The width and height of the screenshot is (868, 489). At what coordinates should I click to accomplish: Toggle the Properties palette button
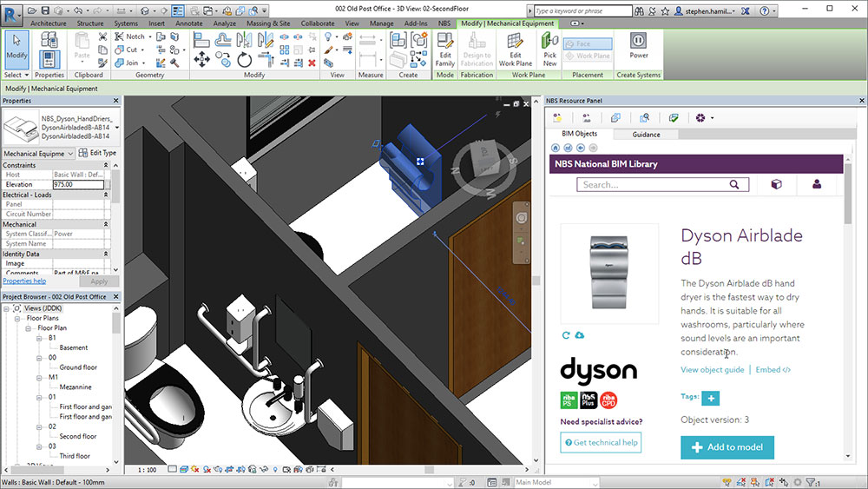(49, 59)
